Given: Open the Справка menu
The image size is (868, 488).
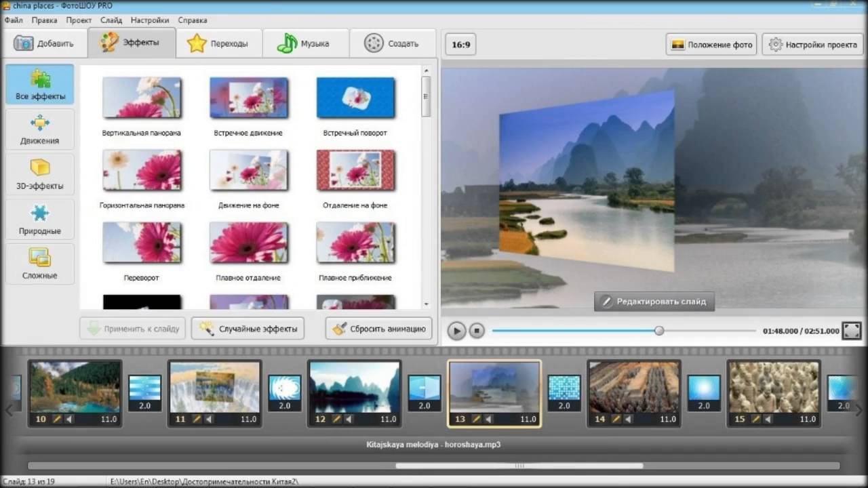Looking at the screenshot, I should 193,20.
